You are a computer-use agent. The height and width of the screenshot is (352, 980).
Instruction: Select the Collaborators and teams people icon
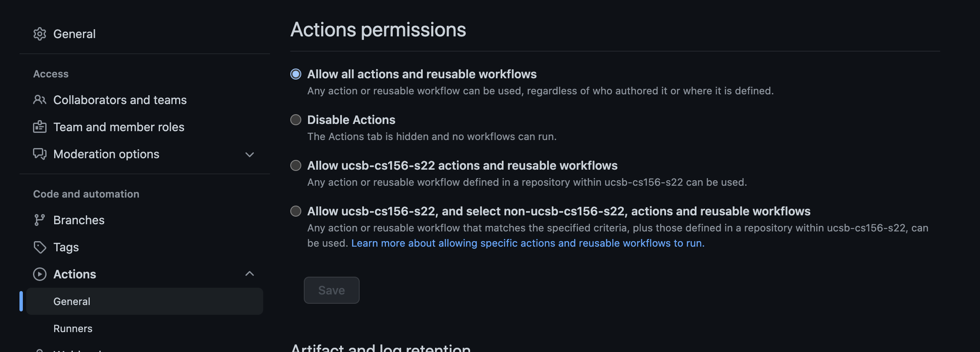tap(40, 100)
